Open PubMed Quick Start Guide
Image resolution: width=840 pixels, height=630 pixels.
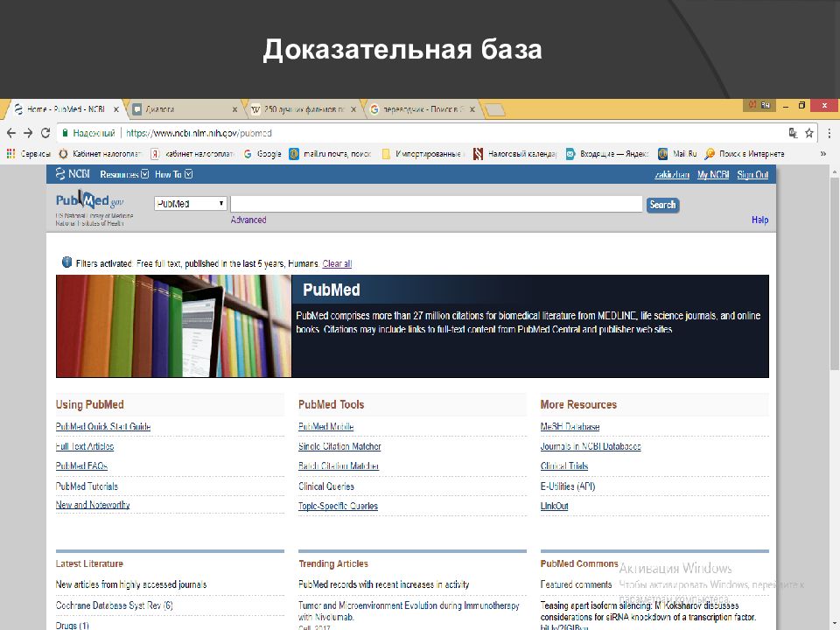[103, 426]
